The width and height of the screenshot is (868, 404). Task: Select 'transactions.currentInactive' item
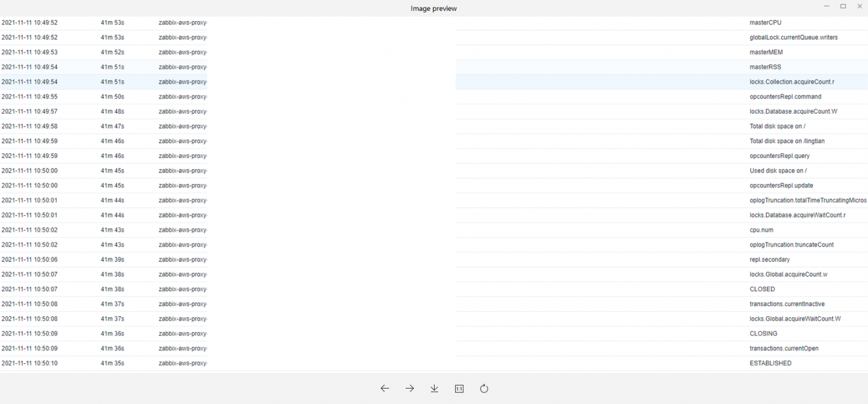coord(787,304)
